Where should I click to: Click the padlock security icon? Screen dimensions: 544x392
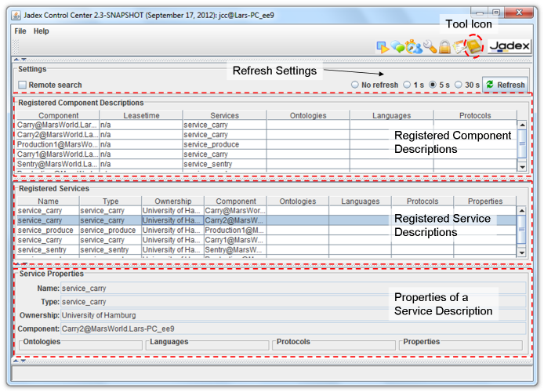(444, 47)
